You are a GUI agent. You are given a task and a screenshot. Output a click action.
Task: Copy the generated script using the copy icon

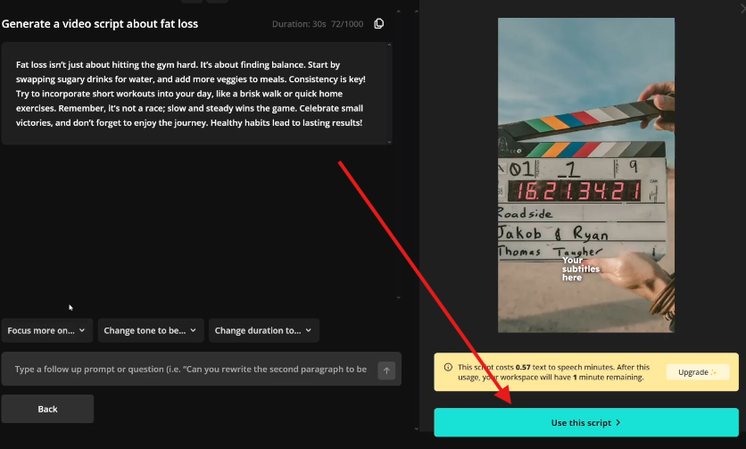(379, 24)
